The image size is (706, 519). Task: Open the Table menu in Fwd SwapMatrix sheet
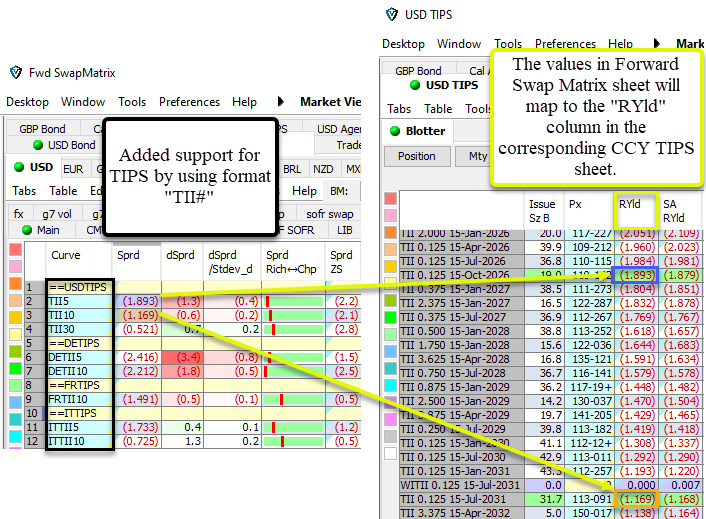click(x=63, y=190)
